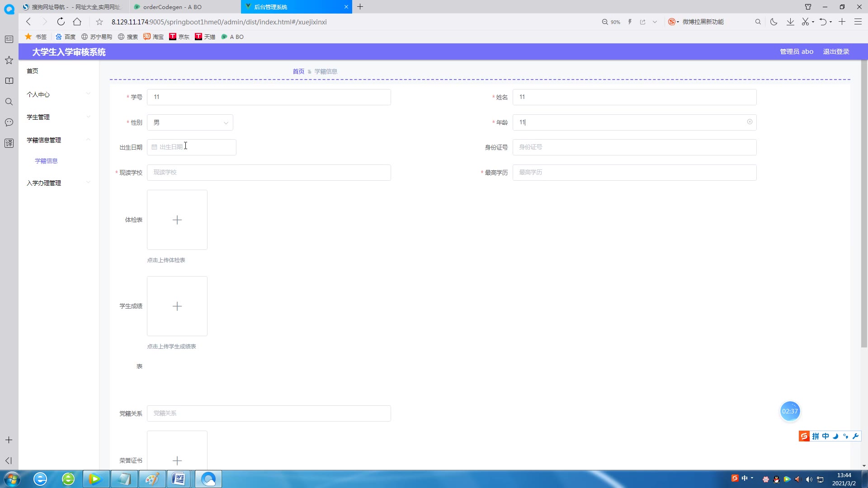Click the 首页 breadcrumb link

pyautogui.click(x=298, y=71)
